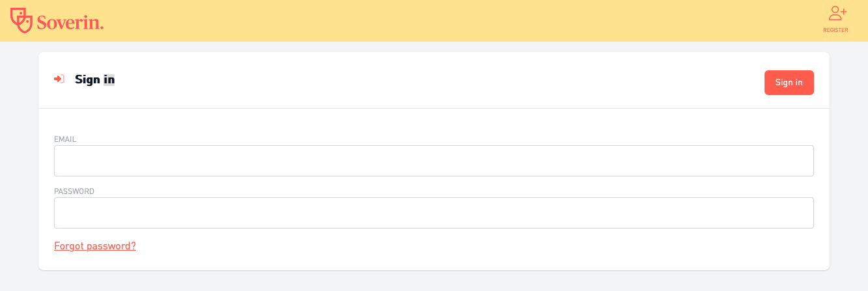Select the REGISTER label under the user icon
868x291 pixels.
click(835, 30)
